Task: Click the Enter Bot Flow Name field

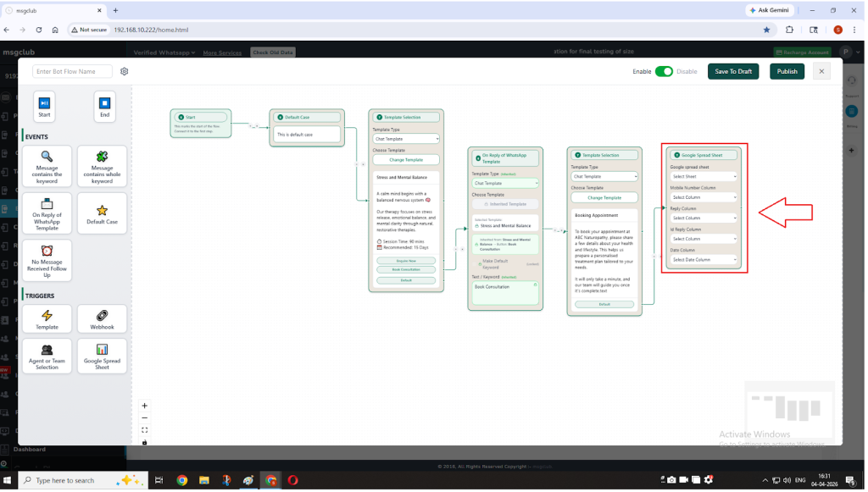Action: tap(72, 71)
